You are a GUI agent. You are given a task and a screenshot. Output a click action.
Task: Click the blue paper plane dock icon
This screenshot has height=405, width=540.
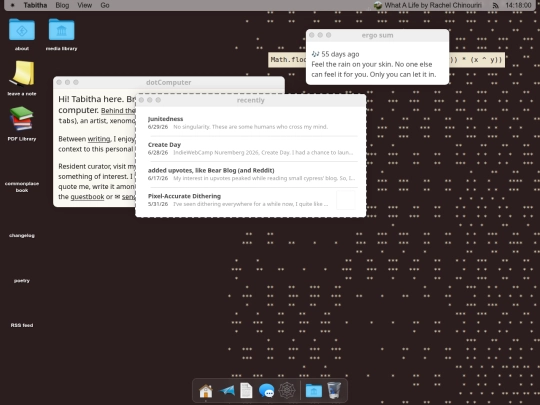point(226,391)
